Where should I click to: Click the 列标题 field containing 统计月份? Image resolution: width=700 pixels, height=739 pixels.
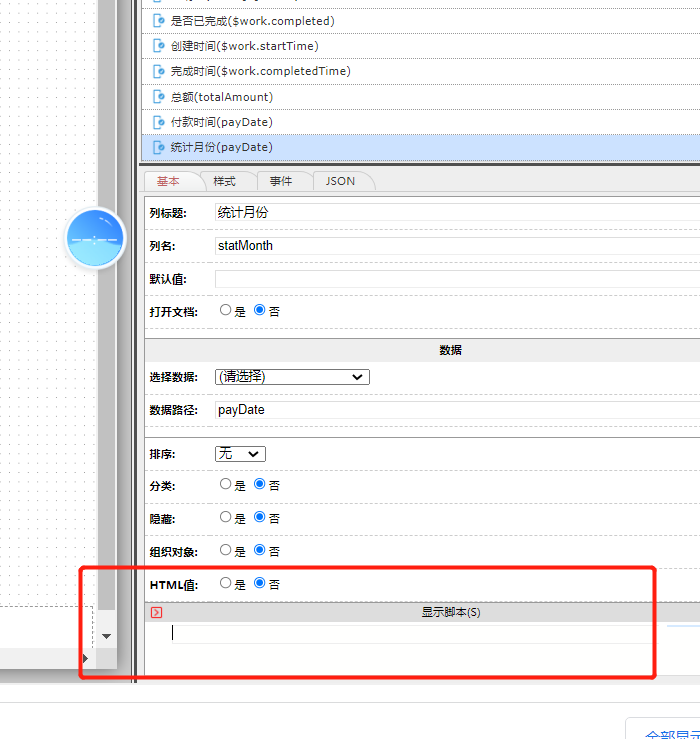(457, 212)
